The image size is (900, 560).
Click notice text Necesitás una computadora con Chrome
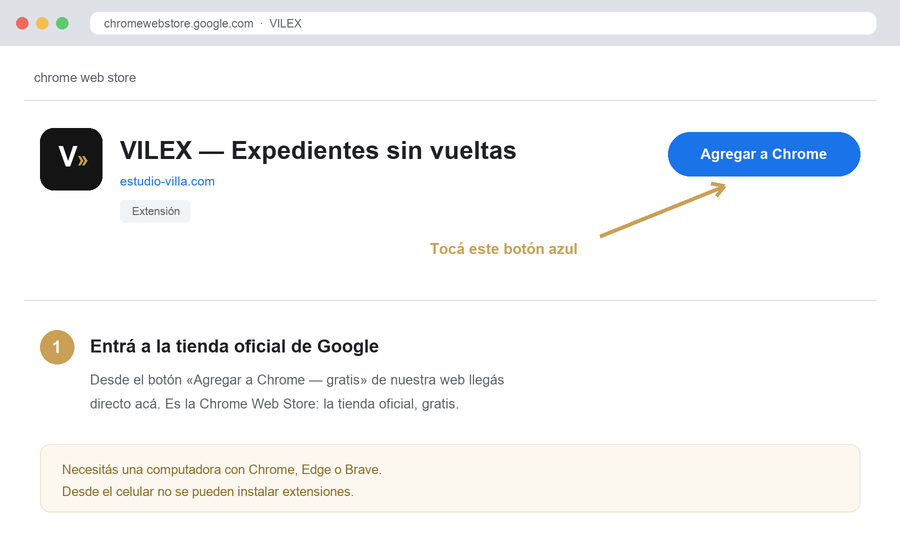coord(222,469)
